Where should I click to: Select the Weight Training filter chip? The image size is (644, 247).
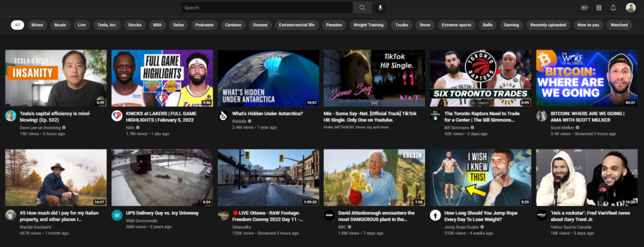369,25
